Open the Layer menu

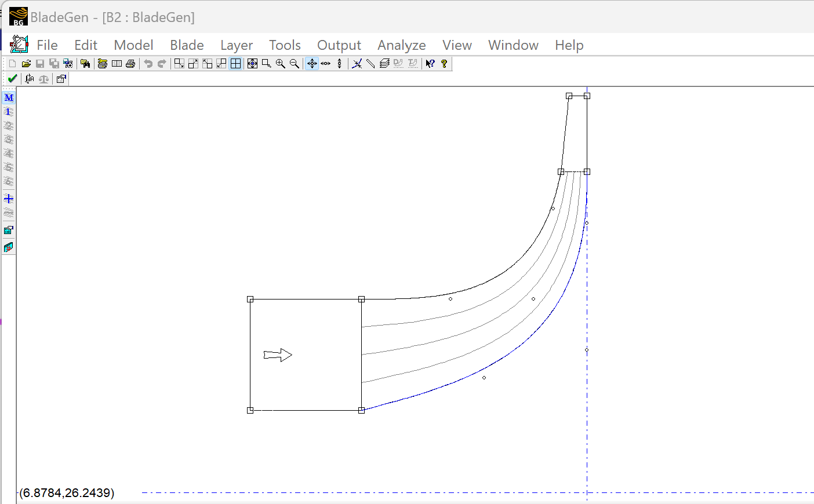(237, 45)
